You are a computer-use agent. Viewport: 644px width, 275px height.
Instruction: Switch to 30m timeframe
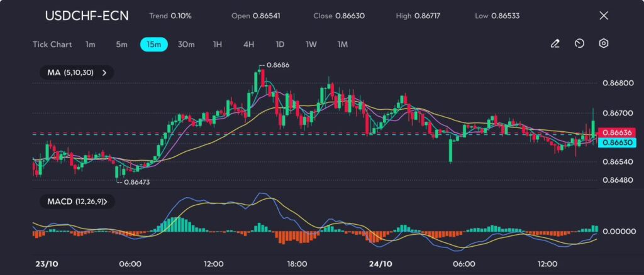click(x=186, y=45)
